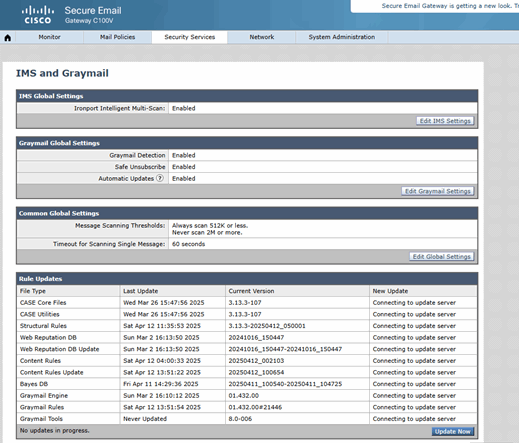Open the System Administration menu
This screenshot has height=443, width=519.
point(342,37)
